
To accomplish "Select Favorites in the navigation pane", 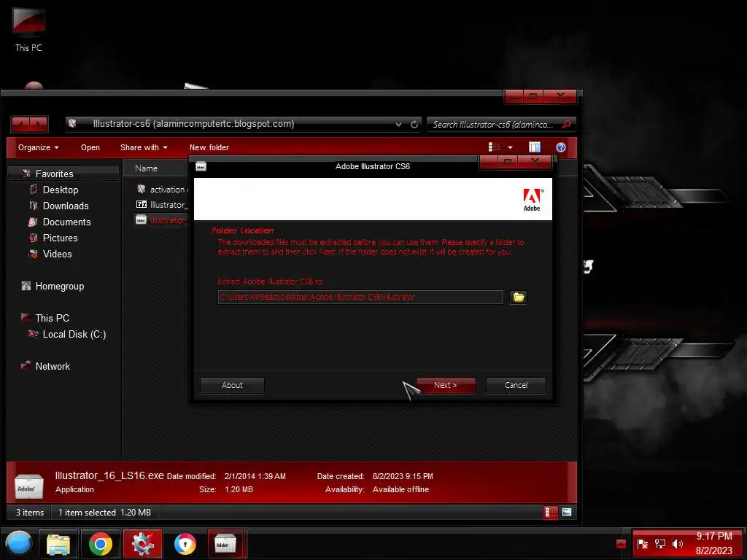I will tap(54, 174).
